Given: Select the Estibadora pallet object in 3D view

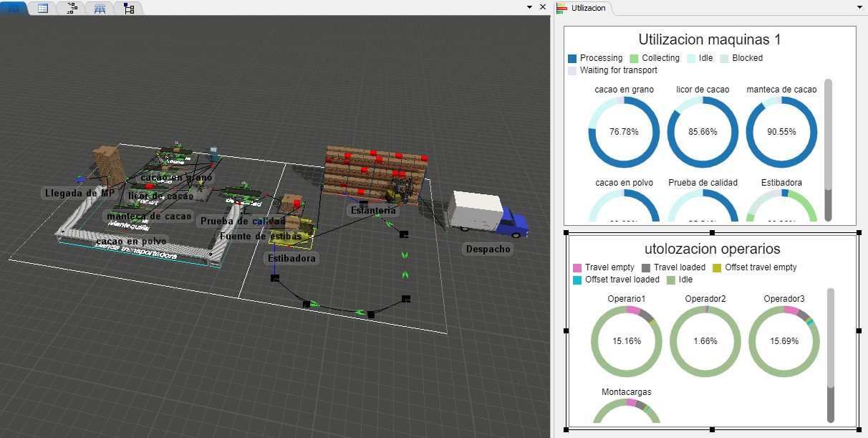Looking at the screenshot, I should [x=294, y=231].
